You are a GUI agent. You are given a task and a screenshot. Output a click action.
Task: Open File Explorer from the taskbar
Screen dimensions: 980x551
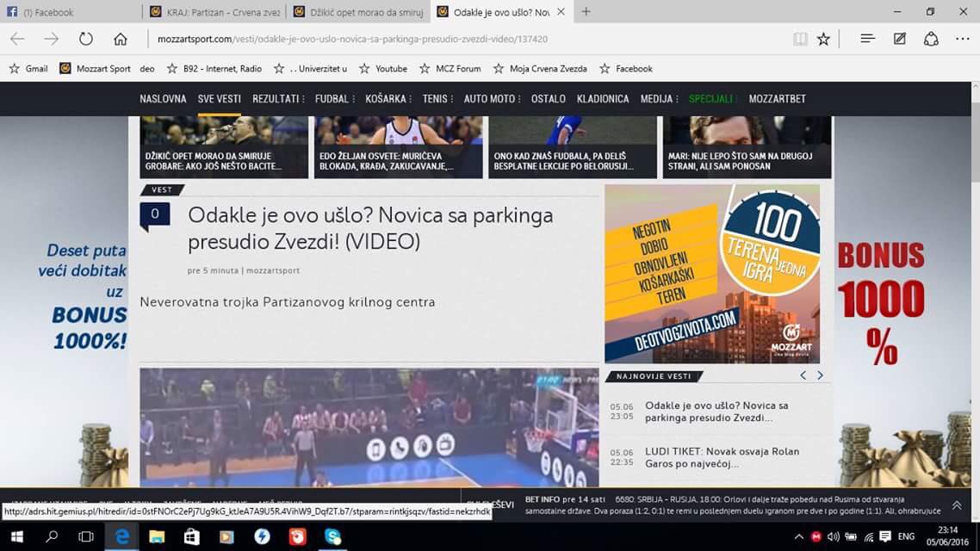point(156,536)
